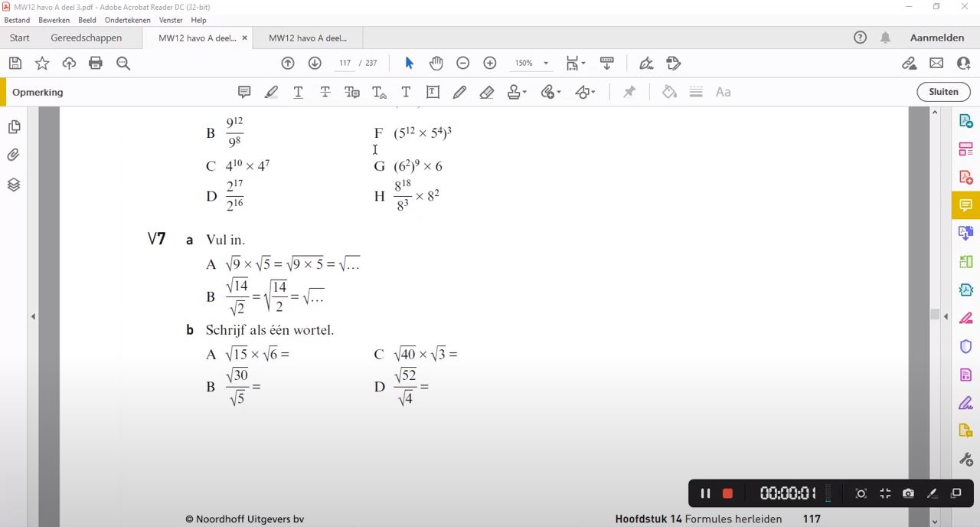Open the drawing shapes dropdown
Viewport: 980px width, 527px height.
[585, 92]
